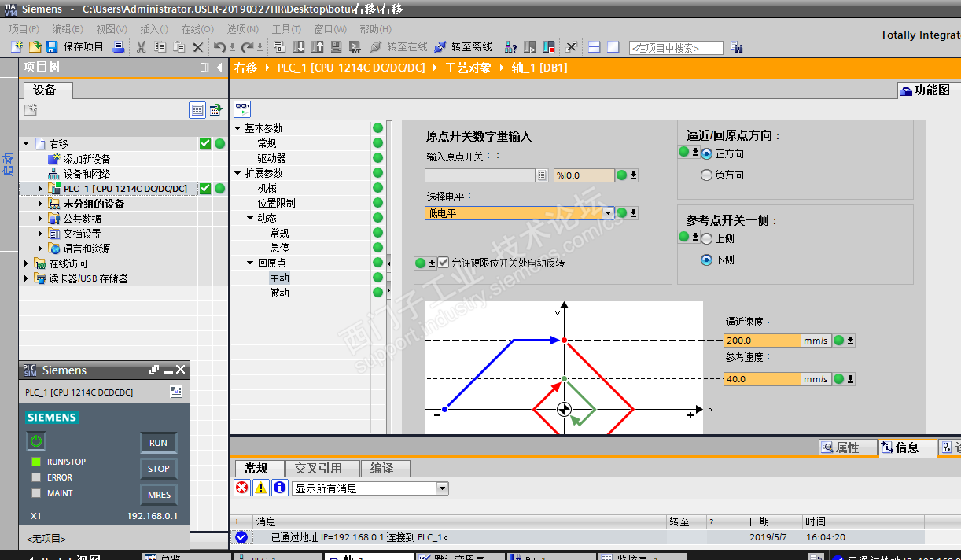Screen dimensions: 961x560
Task: Collapse the 项目树 panel with arrow
Action: 219,68
